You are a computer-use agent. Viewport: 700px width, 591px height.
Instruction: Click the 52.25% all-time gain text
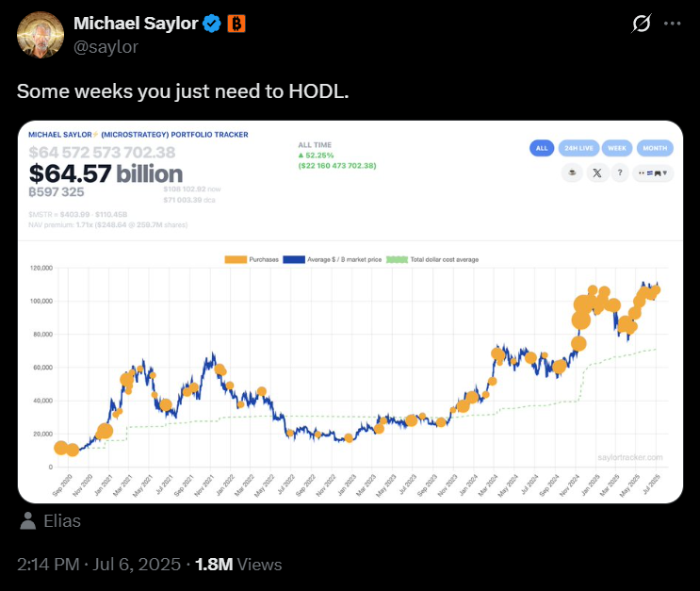[x=316, y=156]
